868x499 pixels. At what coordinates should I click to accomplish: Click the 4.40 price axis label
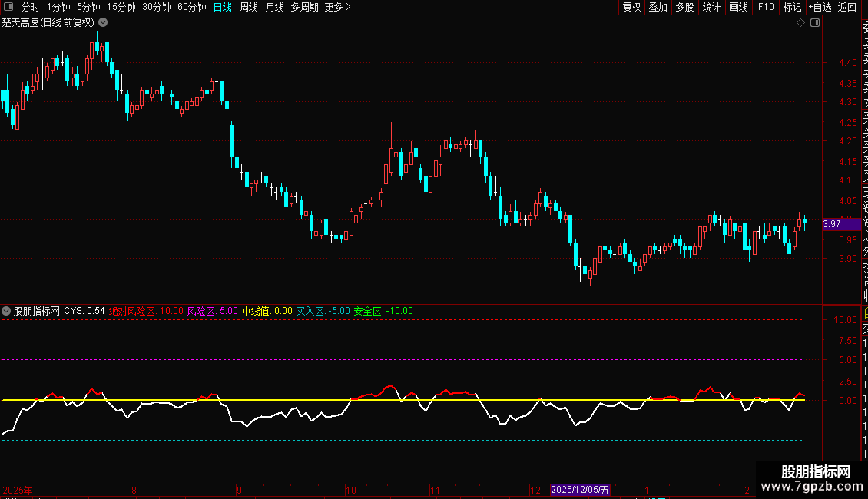[x=847, y=62]
